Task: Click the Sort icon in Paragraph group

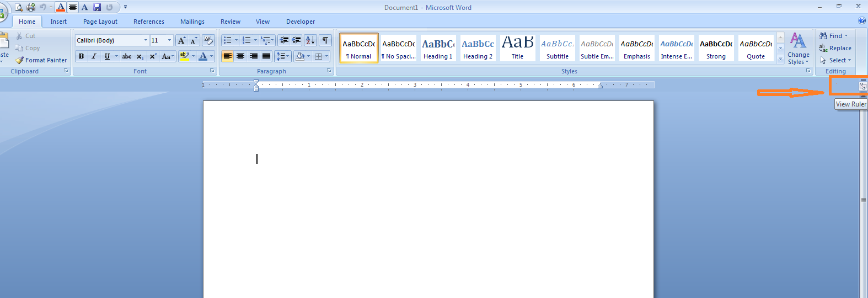Action: [x=310, y=40]
